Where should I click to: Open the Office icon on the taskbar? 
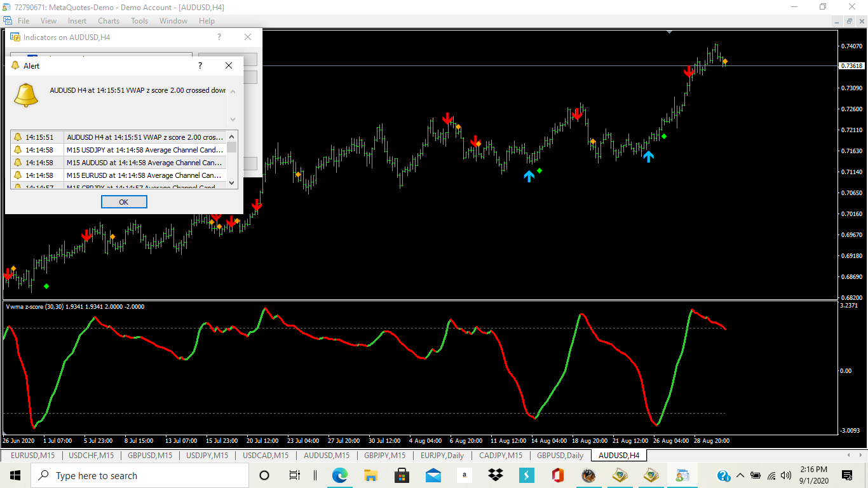coord(558,475)
